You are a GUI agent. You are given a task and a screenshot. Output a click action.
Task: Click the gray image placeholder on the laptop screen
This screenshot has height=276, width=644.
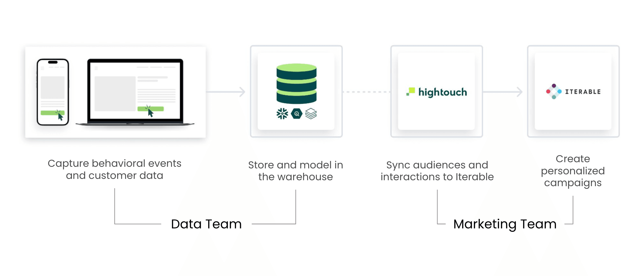point(115,94)
